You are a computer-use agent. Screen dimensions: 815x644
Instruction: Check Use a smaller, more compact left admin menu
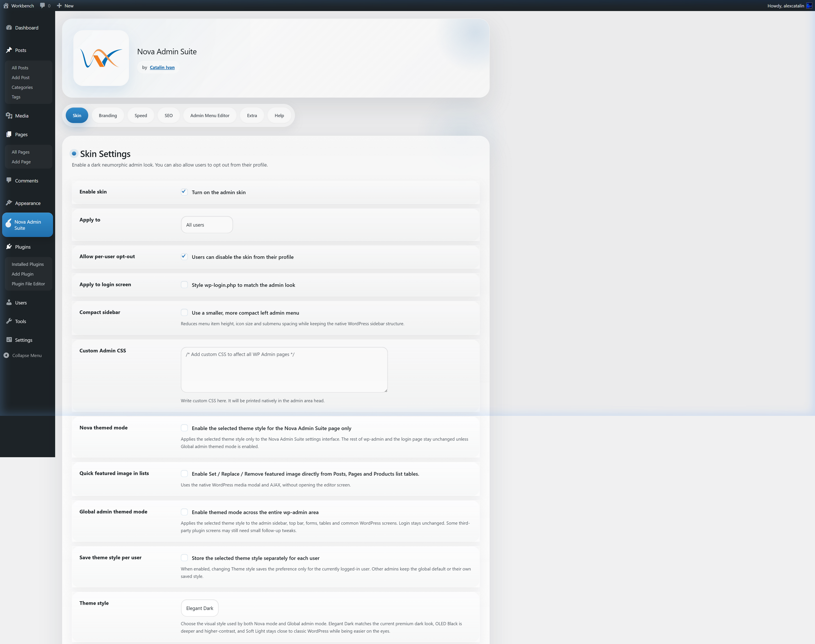(x=184, y=312)
